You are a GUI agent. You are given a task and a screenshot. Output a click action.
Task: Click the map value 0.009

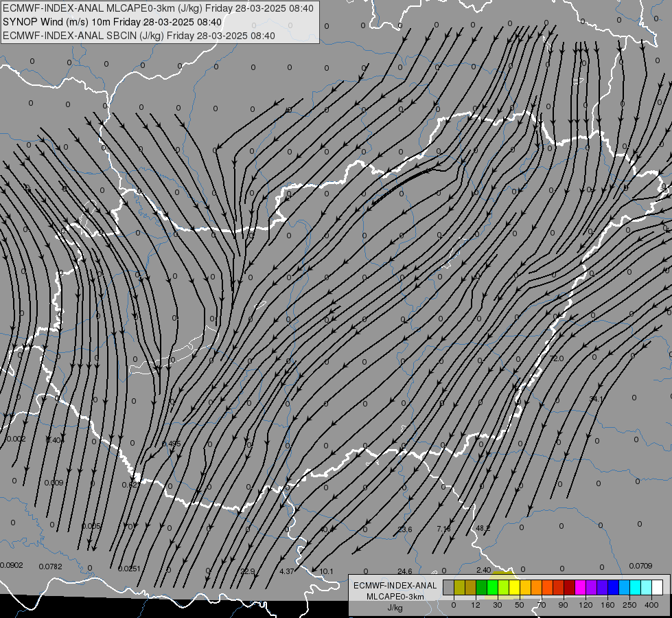point(54,483)
